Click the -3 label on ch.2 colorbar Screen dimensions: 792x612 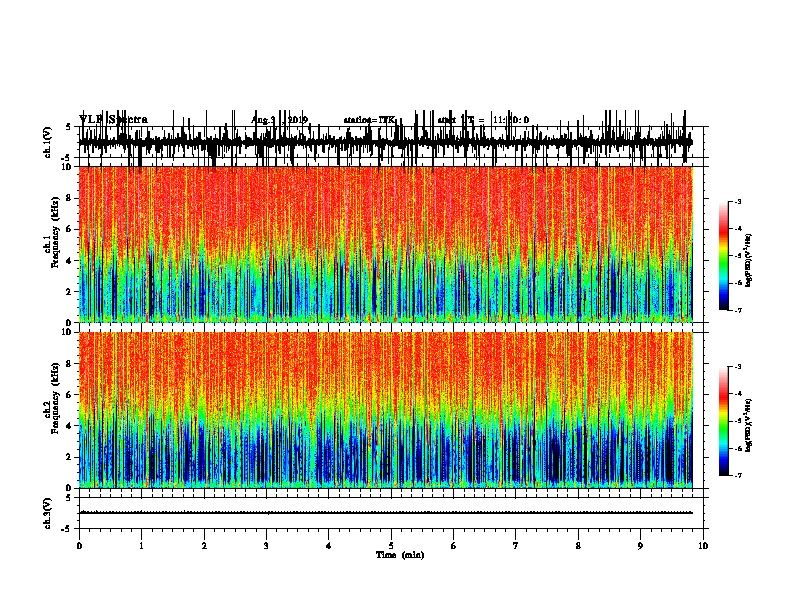(x=739, y=367)
